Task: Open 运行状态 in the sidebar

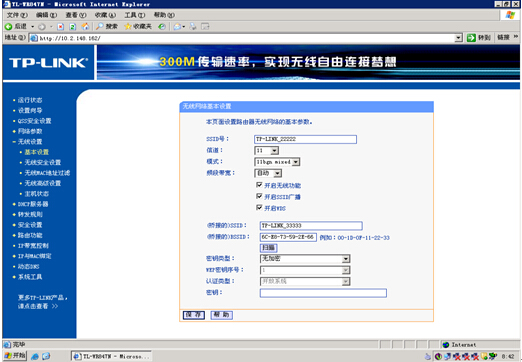Action: point(30,100)
